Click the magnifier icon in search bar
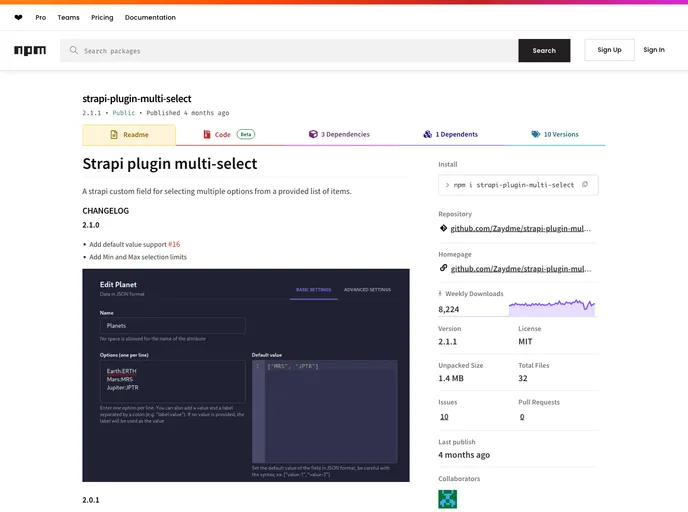The height and width of the screenshot is (512, 688). (74, 50)
